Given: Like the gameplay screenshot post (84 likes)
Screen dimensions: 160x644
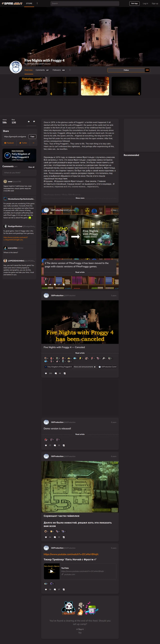Looking at the screenshot, I should point(46,537).
